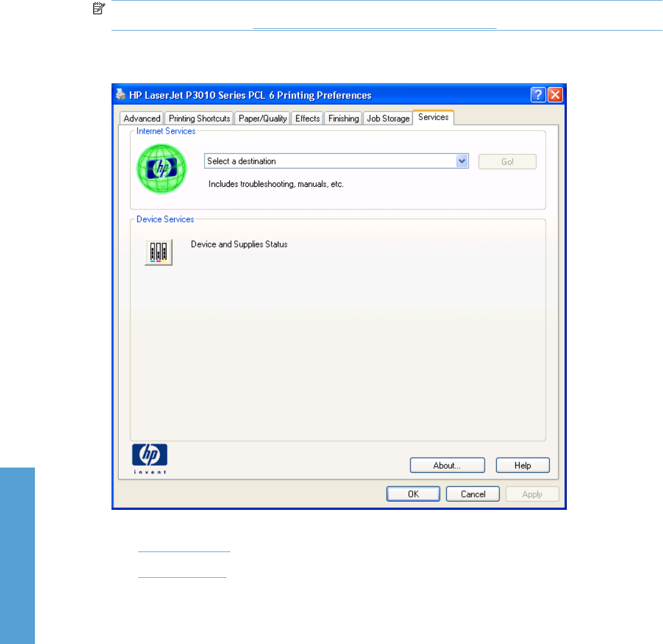Click the Internet Services group label
The image size is (663, 644).
click(165, 131)
